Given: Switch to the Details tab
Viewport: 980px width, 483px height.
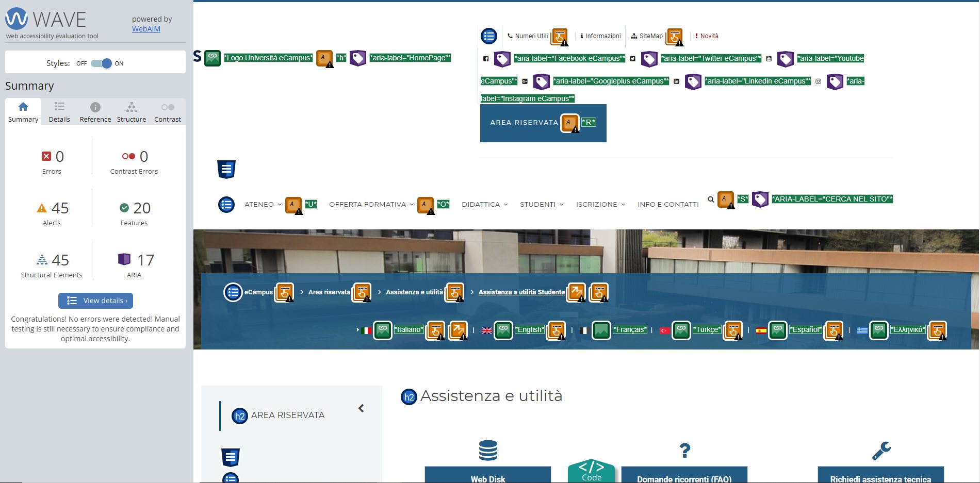Looking at the screenshot, I should (59, 112).
